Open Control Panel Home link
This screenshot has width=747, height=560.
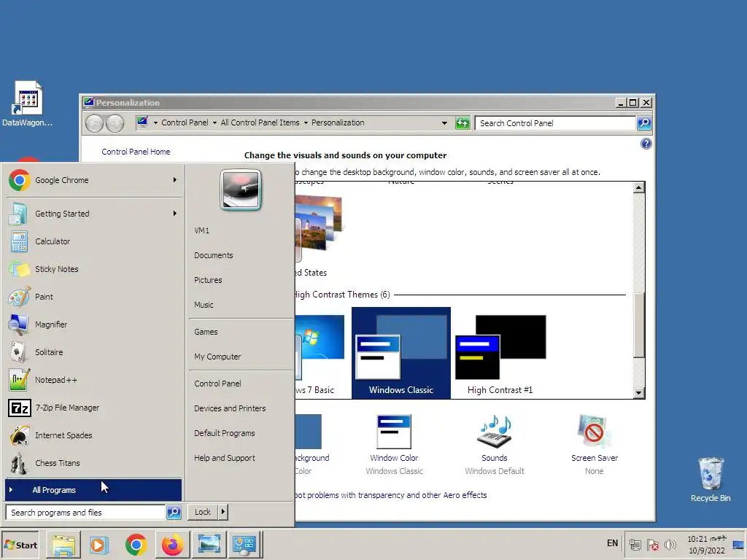[x=136, y=152]
